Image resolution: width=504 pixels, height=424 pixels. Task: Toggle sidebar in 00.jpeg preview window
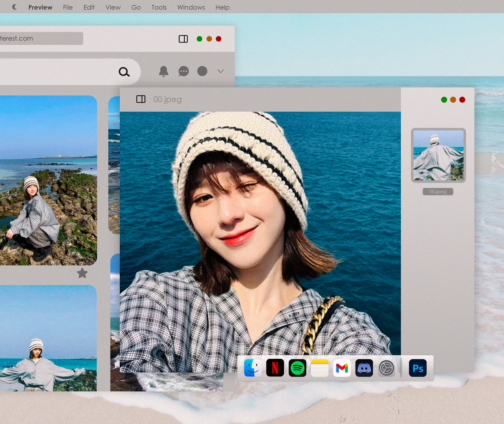coord(141,99)
